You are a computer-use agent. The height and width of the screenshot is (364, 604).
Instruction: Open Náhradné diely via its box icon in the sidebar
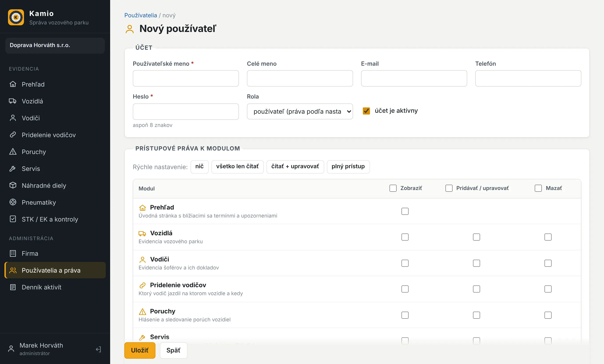[x=13, y=185]
